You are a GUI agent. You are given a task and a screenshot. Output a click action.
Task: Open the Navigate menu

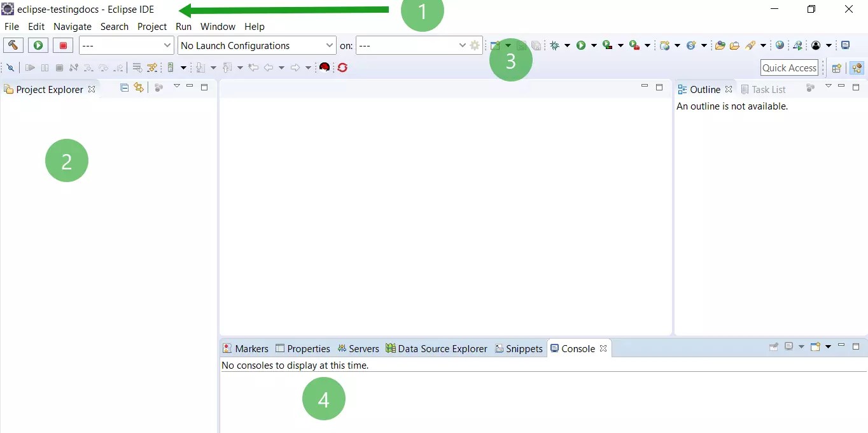point(73,26)
